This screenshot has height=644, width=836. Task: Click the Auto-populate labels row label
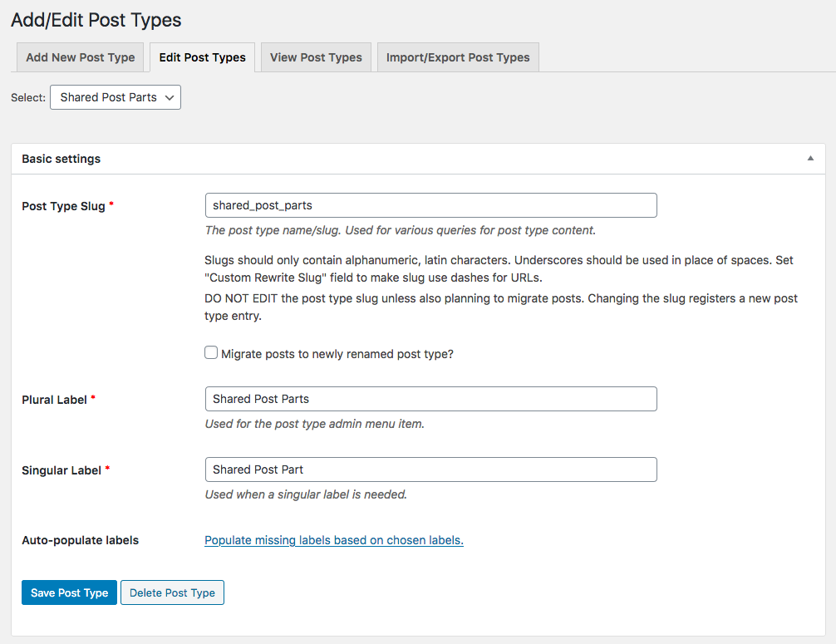[80, 540]
